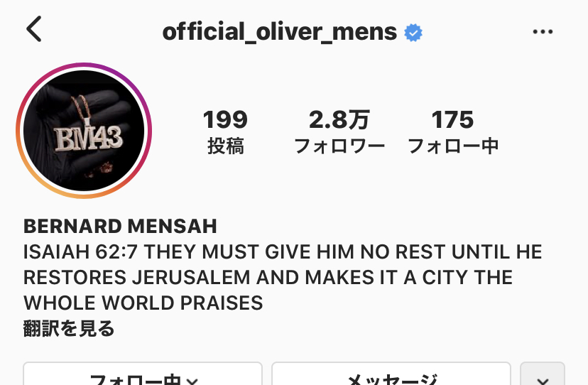The width and height of the screenshot is (588, 385).
Task: Open the three-dot more options menu
Action: pos(543,32)
